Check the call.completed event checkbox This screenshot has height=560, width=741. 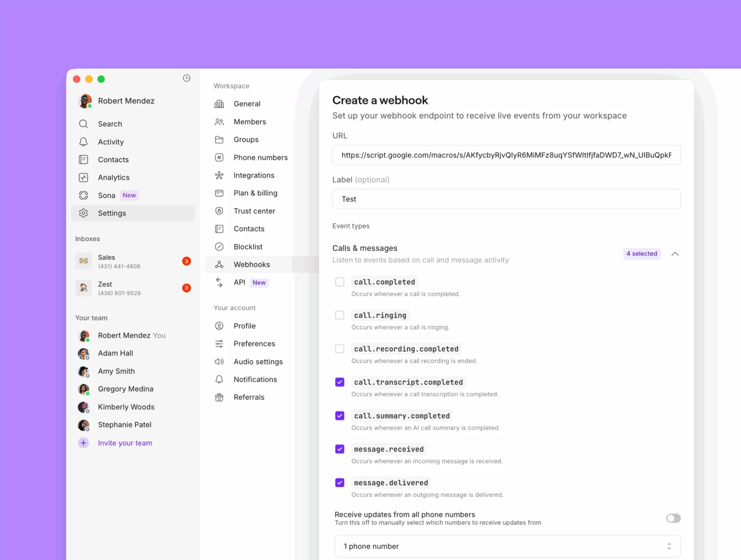tap(339, 282)
